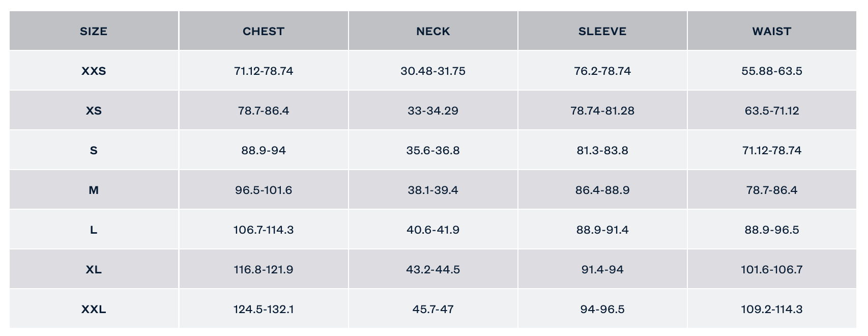This screenshot has height=336, width=868.
Task: Click the NECK column header
Action: (x=433, y=32)
